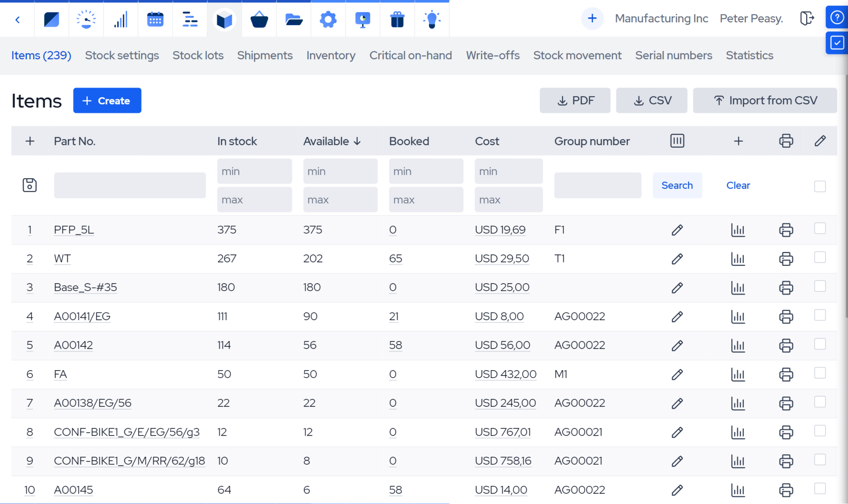Switch to the Stock lots tab
Viewport: 848px width, 504px height.
198,55
